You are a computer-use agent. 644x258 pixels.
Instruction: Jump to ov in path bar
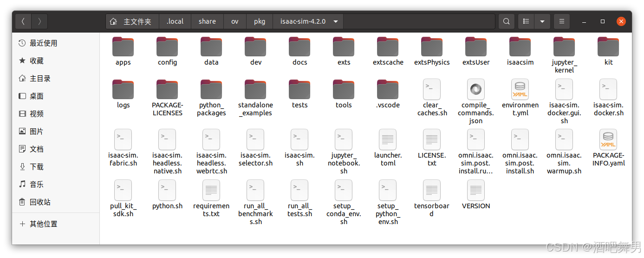[x=235, y=21]
